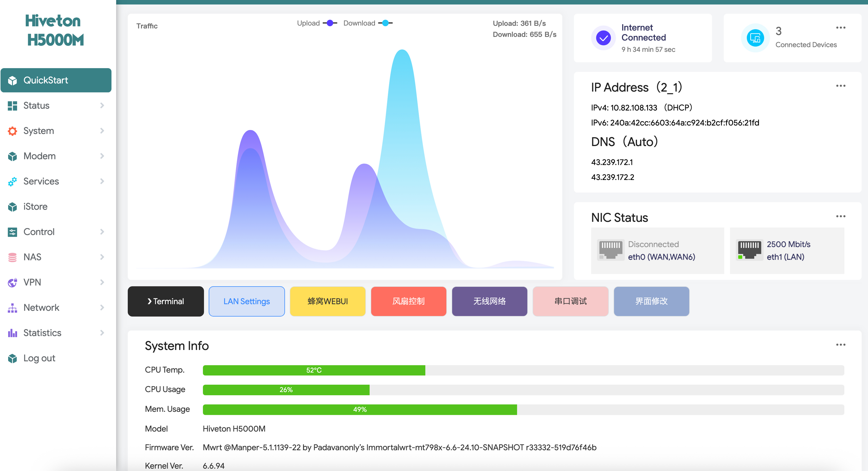
Task: Expand the Control submenu arrow
Action: (102, 232)
